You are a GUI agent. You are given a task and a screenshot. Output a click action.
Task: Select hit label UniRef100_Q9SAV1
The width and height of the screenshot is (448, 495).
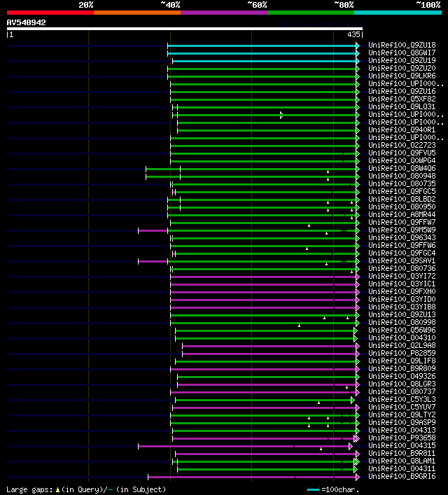pos(402,260)
